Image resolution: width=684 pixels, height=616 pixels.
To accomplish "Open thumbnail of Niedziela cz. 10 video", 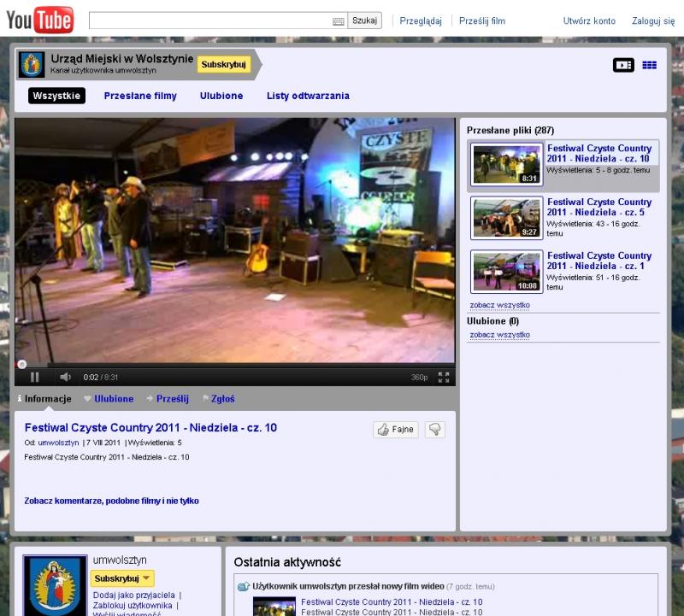I will coord(506,164).
